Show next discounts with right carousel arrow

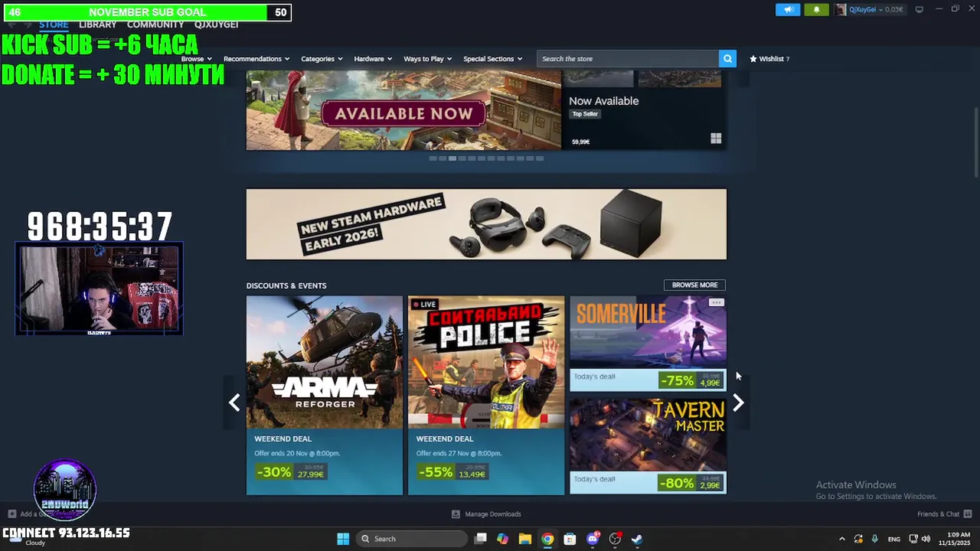coord(738,403)
